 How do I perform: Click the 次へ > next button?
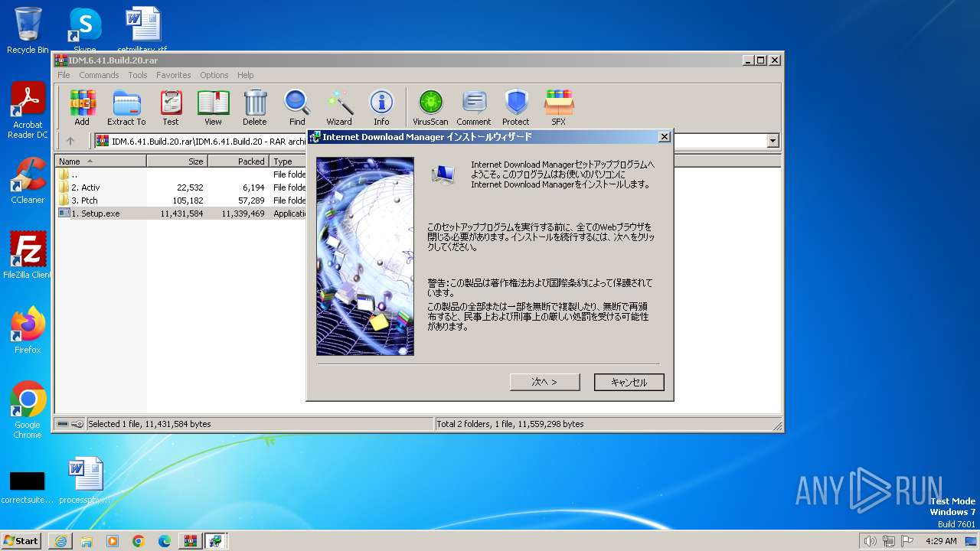(544, 382)
